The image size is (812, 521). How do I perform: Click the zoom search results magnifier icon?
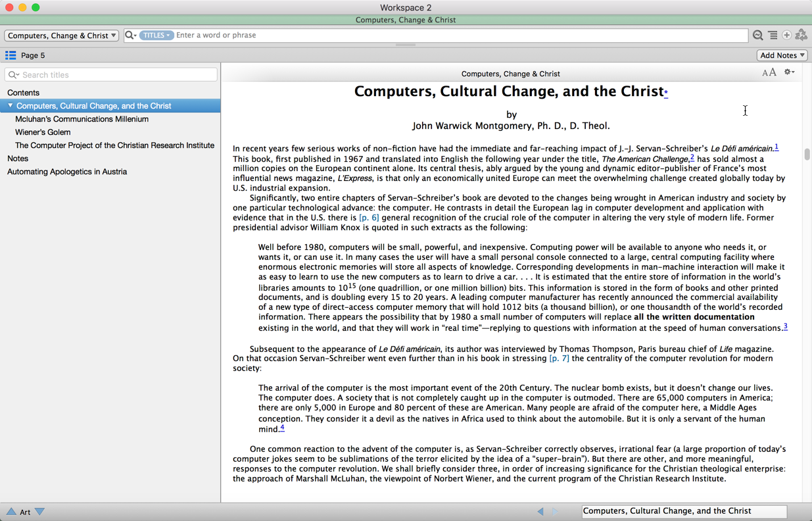tap(758, 36)
